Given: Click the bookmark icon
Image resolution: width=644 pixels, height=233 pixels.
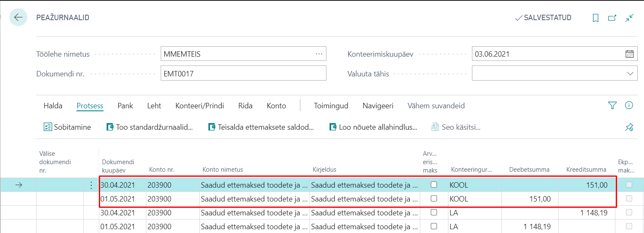Looking at the screenshot, I should (x=595, y=18).
